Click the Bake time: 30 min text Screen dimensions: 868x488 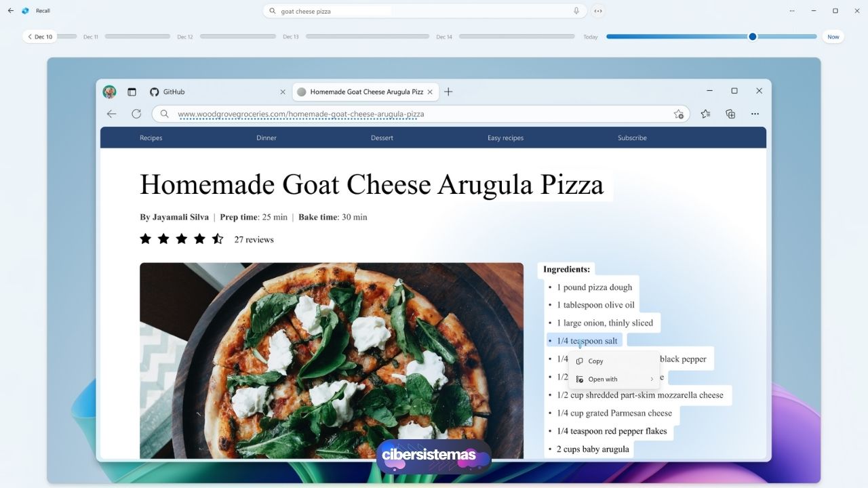tap(332, 217)
